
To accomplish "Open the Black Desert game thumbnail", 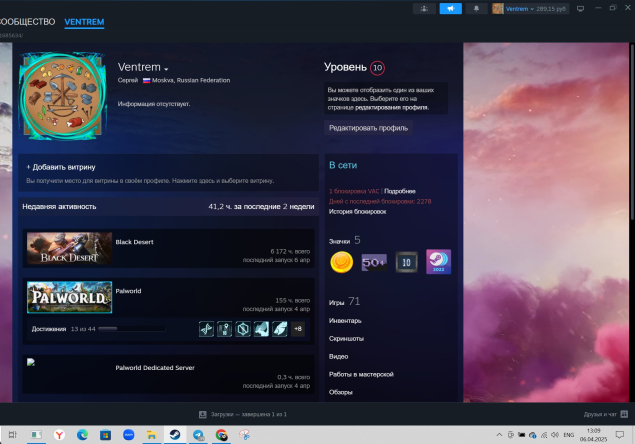I will (x=69, y=248).
